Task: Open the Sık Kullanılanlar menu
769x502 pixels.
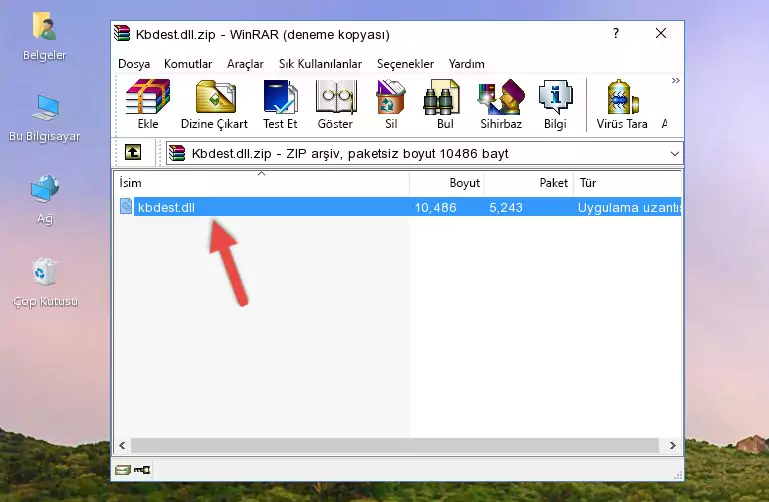Action: (320, 64)
